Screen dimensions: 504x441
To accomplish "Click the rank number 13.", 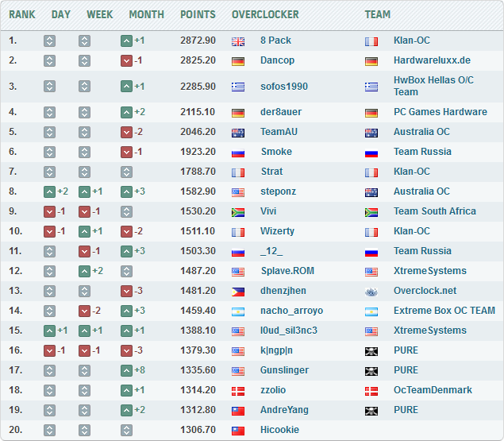I will (x=15, y=291).
